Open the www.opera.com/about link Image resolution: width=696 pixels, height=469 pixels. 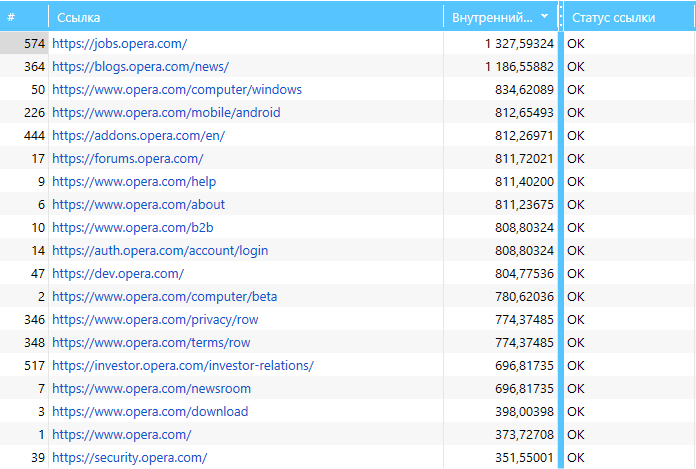[x=138, y=205]
